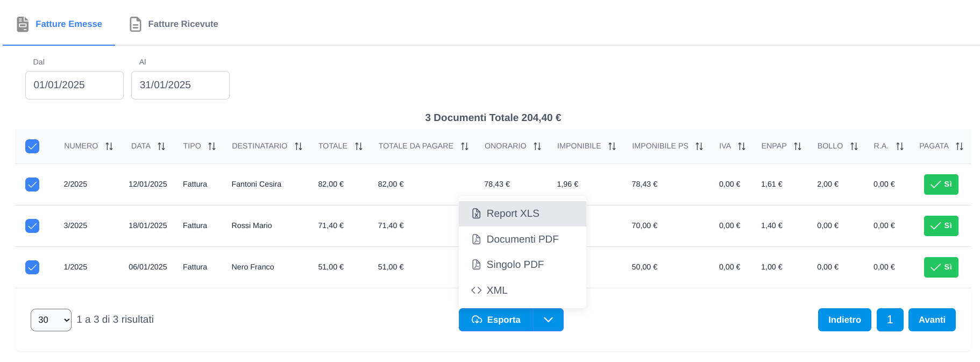
Task: Click the Esporta button
Action: click(x=496, y=320)
